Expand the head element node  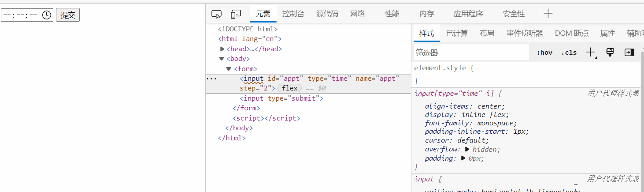[222, 49]
